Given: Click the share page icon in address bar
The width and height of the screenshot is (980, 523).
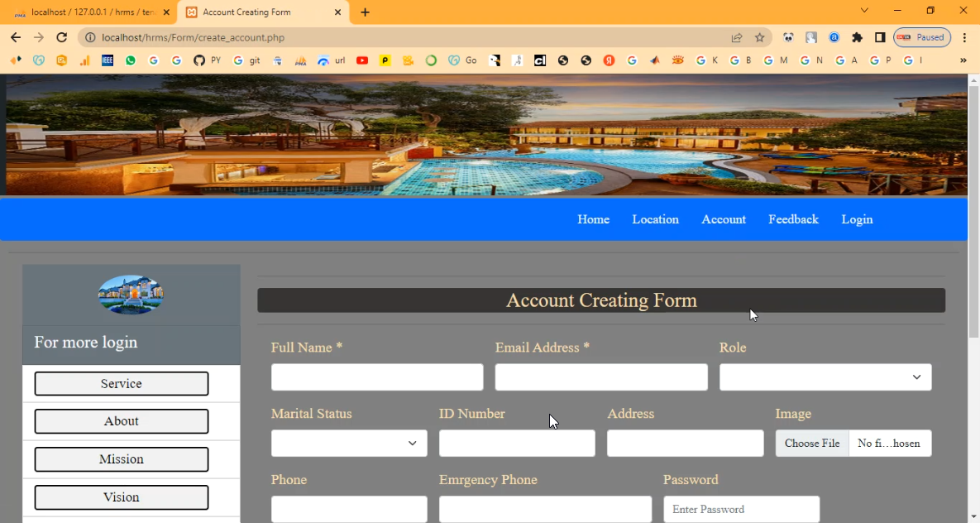Looking at the screenshot, I should tap(736, 37).
